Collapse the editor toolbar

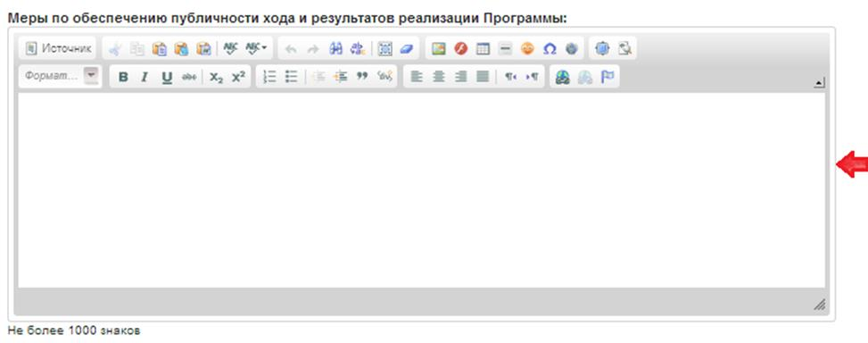click(x=819, y=83)
